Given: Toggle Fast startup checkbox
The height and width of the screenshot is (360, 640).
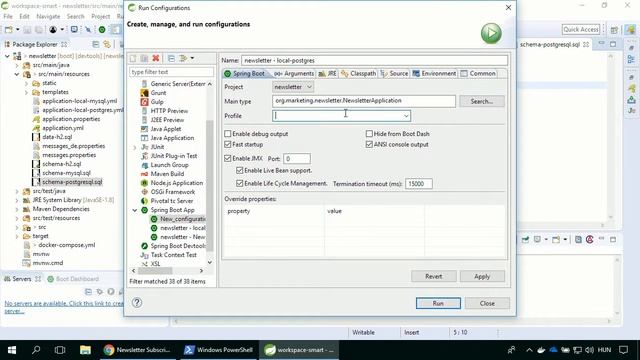Looking at the screenshot, I should (x=228, y=144).
